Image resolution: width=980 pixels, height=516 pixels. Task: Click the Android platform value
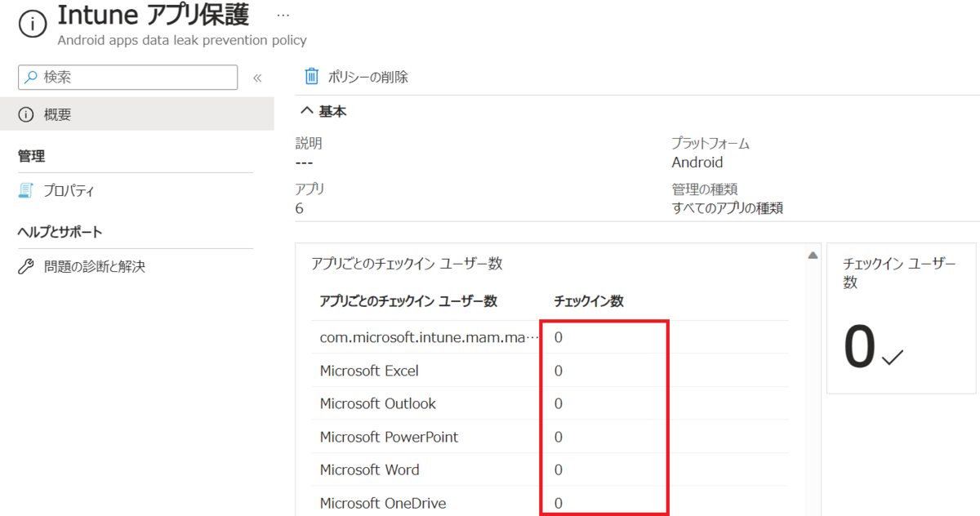[x=697, y=162]
